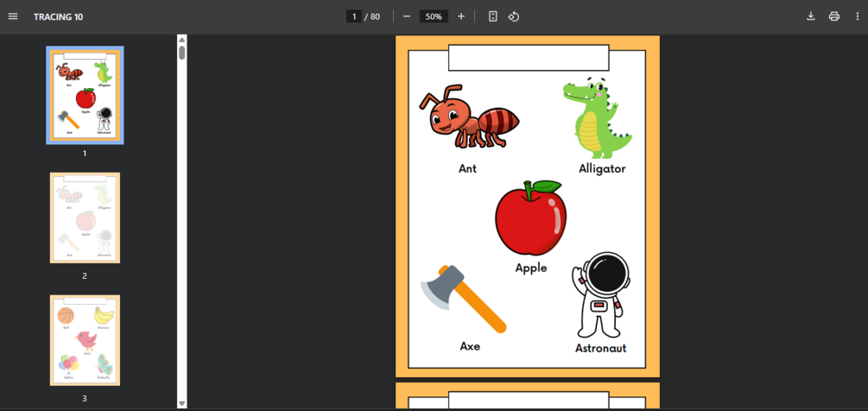Click the word Apple on the page

531,269
